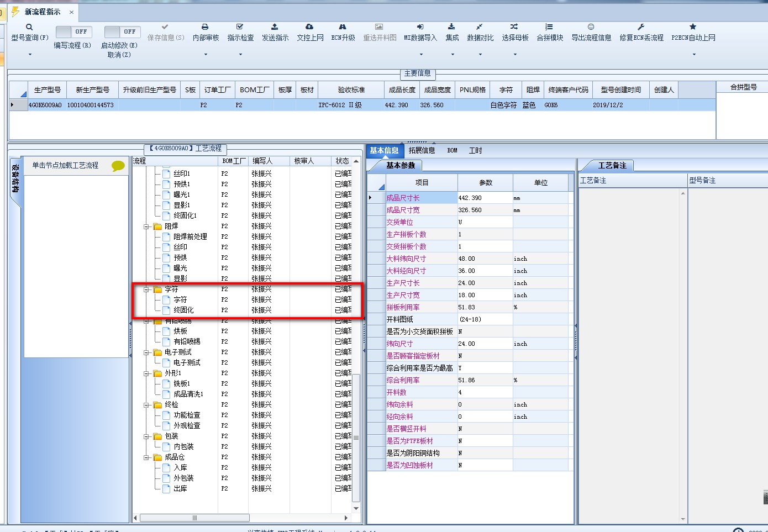Screen dimensions: 768x532
Task: Open dropdown arrow under MI数据导入
Action: [x=421, y=54]
